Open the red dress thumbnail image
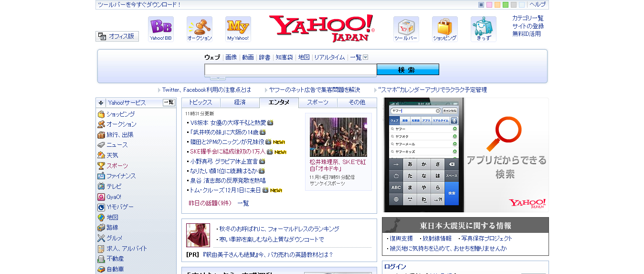This screenshot has height=274, width=644. pos(198,235)
